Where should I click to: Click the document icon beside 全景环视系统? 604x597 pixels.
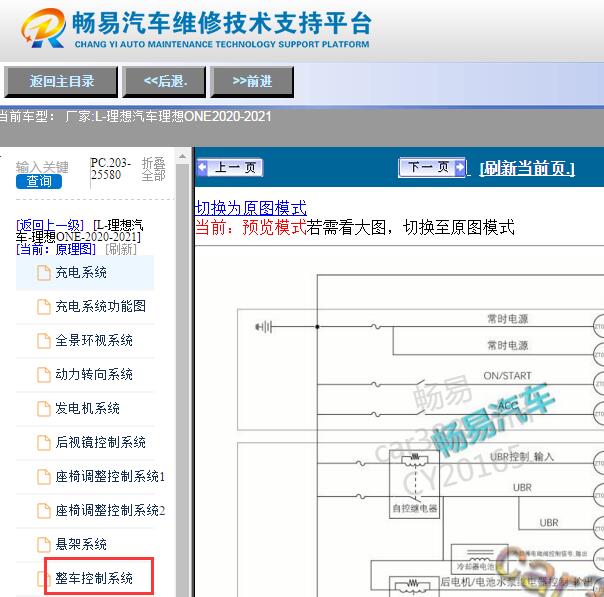click(x=44, y=341)
